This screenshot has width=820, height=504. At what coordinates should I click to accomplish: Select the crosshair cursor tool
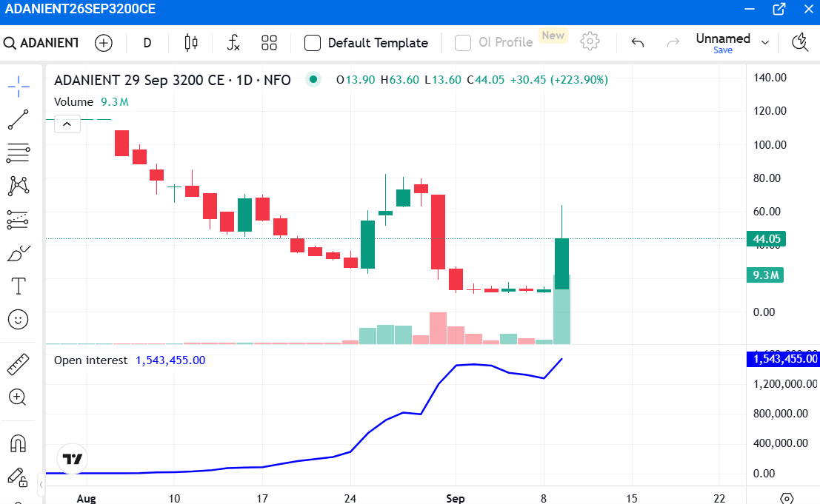coord(19,86)
